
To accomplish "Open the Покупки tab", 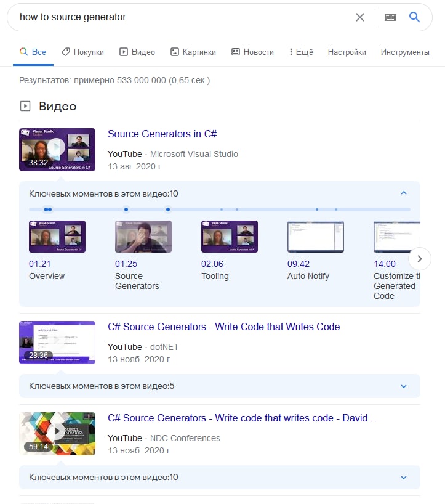I will pos(83,52).
